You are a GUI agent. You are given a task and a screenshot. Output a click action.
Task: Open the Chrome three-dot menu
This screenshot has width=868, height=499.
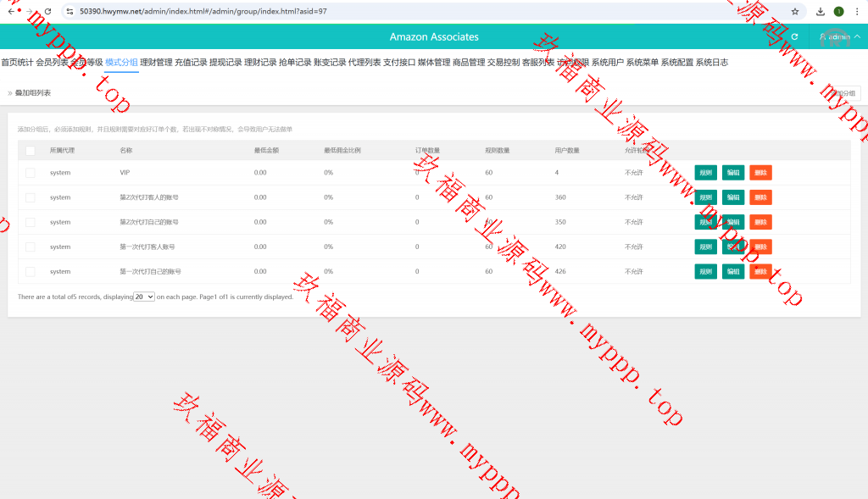[x=857, y=12]
